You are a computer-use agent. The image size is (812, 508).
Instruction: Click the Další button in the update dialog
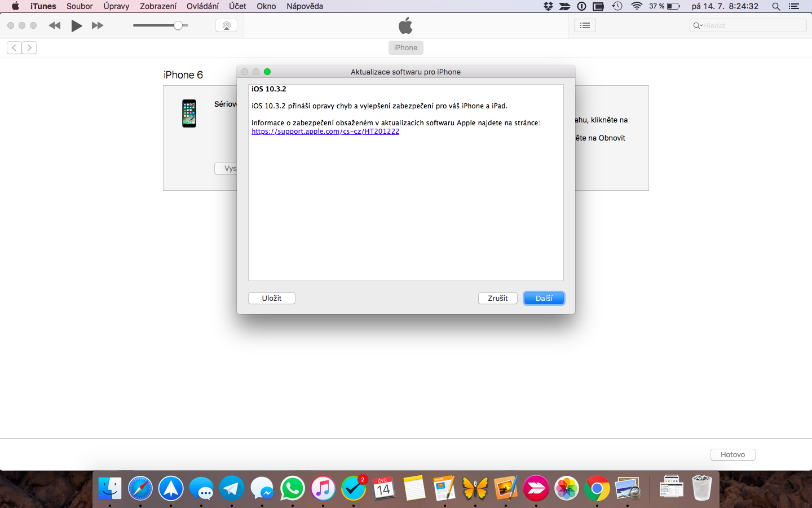543,298
